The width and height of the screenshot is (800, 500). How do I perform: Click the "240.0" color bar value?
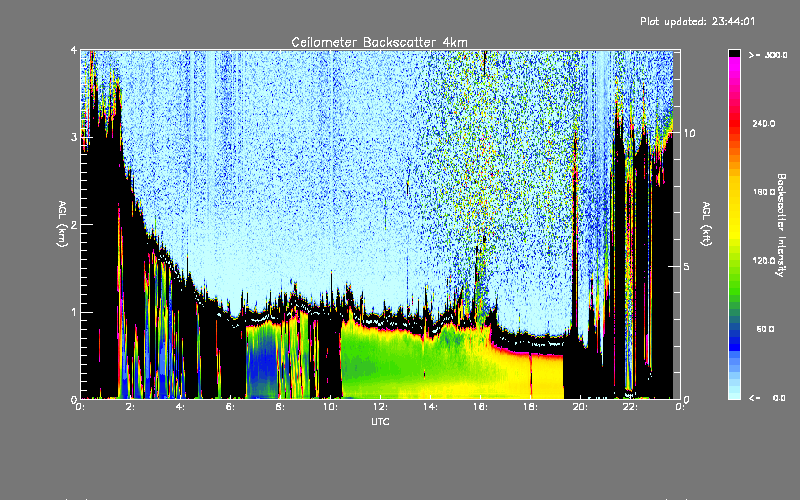pos(764,124)
